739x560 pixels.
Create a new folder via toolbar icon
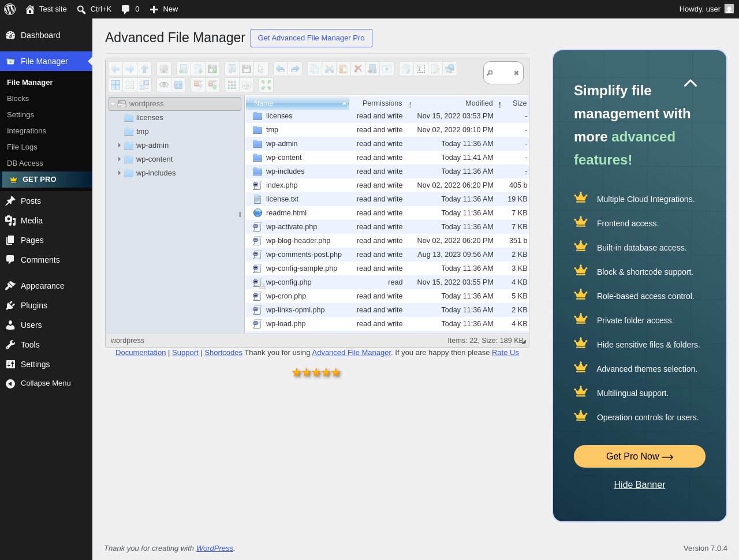[184, 69]
